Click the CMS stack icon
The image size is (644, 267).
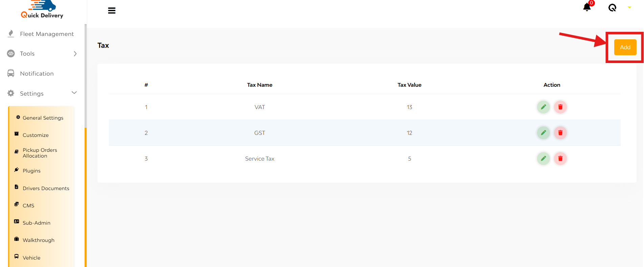point(17,204)
